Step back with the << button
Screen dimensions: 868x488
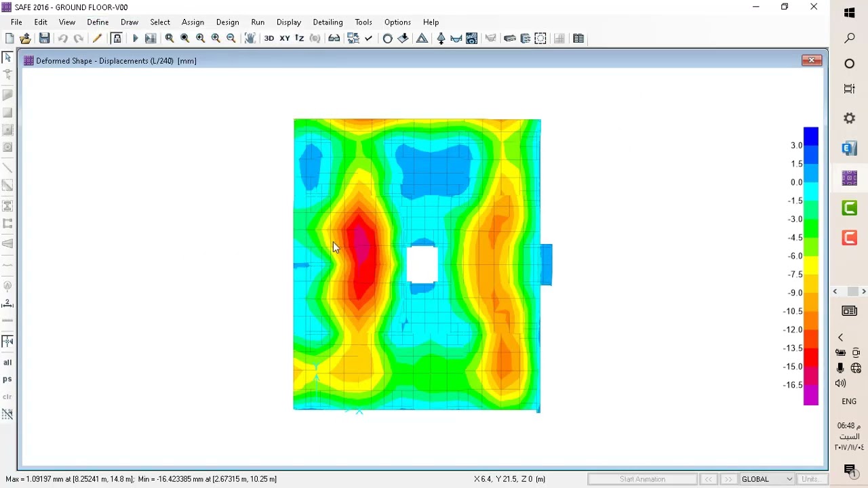pos(708,479)
